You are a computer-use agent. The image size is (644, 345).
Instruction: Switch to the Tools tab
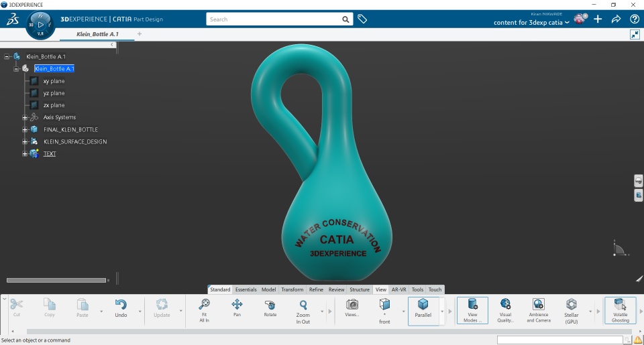[417, 289]
